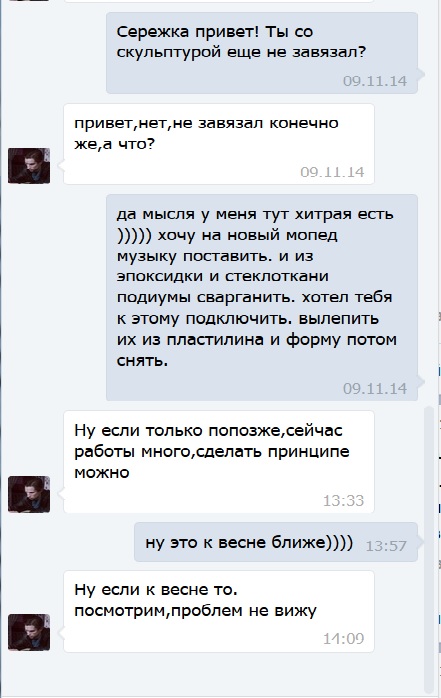
Task: Click the 13:57 timestamp
Action: (x=386, y=546)
